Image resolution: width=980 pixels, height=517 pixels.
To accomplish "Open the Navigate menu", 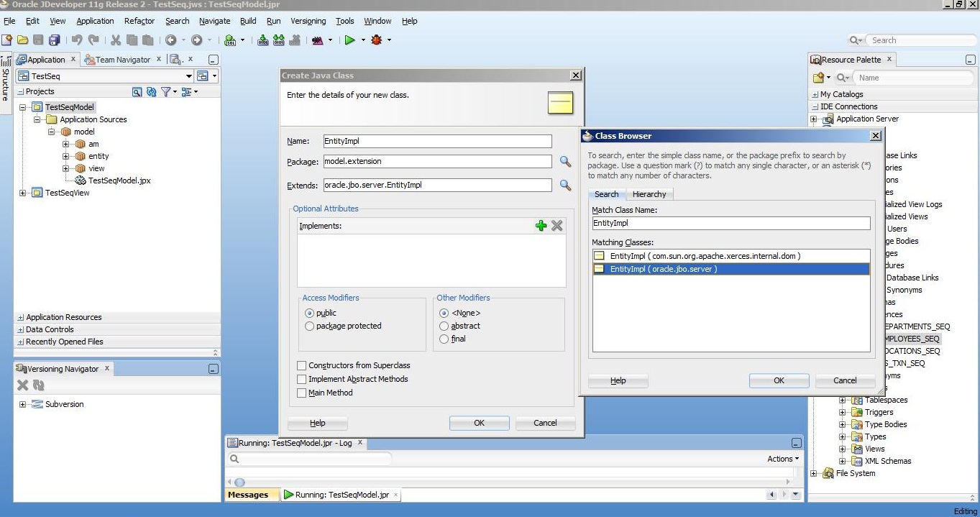I will coord(215,21).
